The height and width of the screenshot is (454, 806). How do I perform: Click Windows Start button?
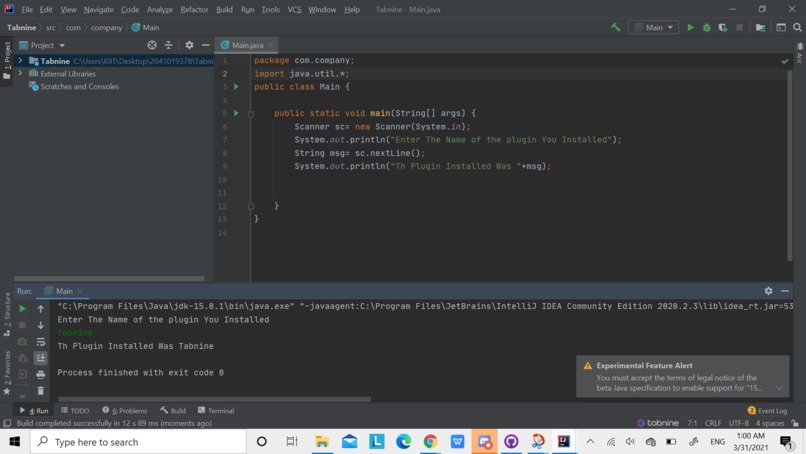click(x=14, y=442)
